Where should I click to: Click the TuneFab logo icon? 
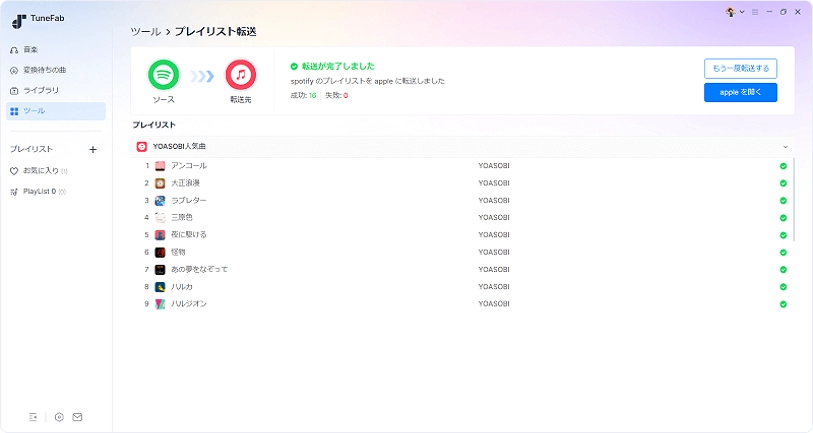[x=19, y=21]
